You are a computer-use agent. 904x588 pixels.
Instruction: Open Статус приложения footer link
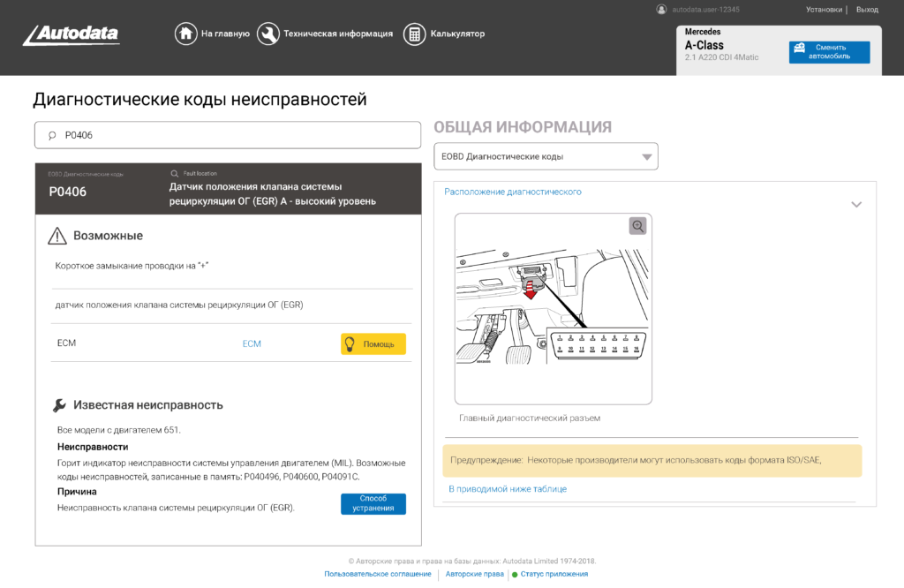tap(554, 574)
